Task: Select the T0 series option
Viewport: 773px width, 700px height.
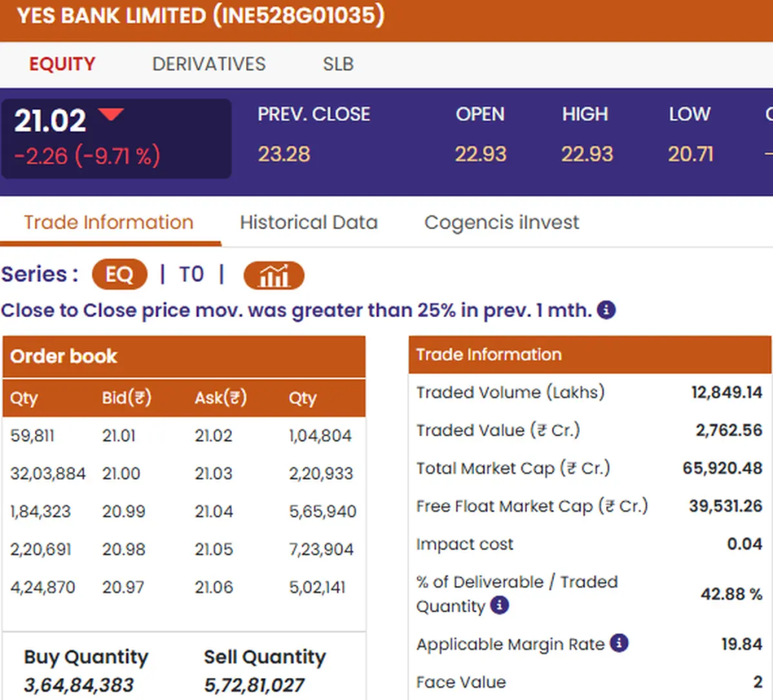Action: click(x=191, y=274)
